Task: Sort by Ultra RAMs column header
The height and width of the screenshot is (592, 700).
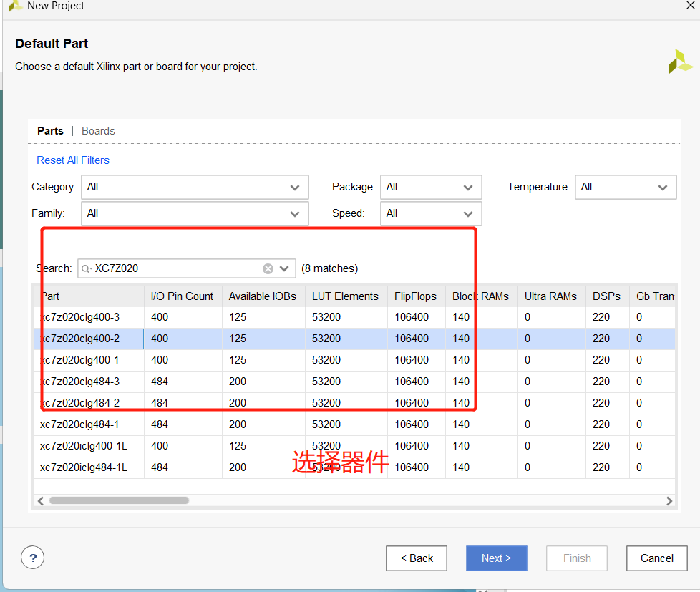Action: point(551,296)
